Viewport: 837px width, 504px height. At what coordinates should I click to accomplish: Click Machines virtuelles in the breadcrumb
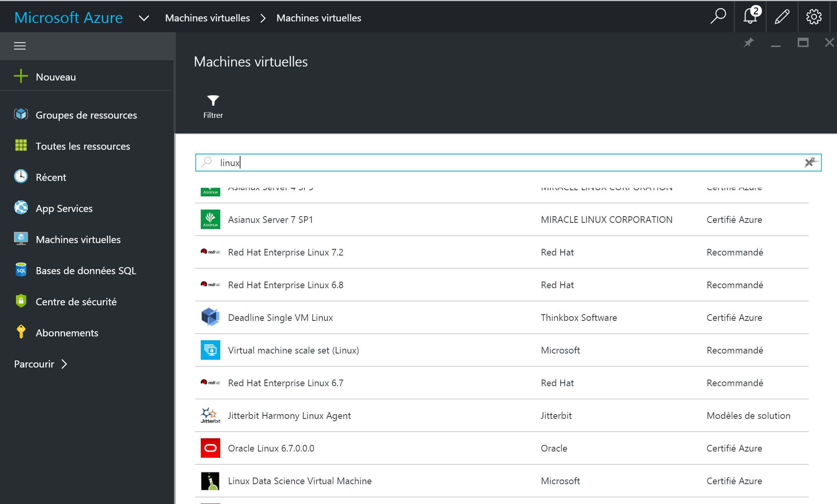[x=207, y=18]
